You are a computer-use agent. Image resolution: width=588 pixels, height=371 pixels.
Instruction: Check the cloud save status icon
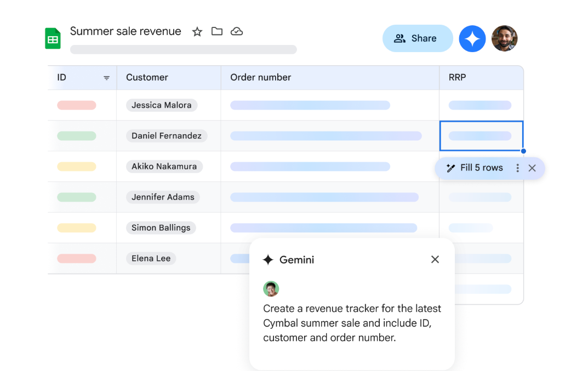(237, 31)
